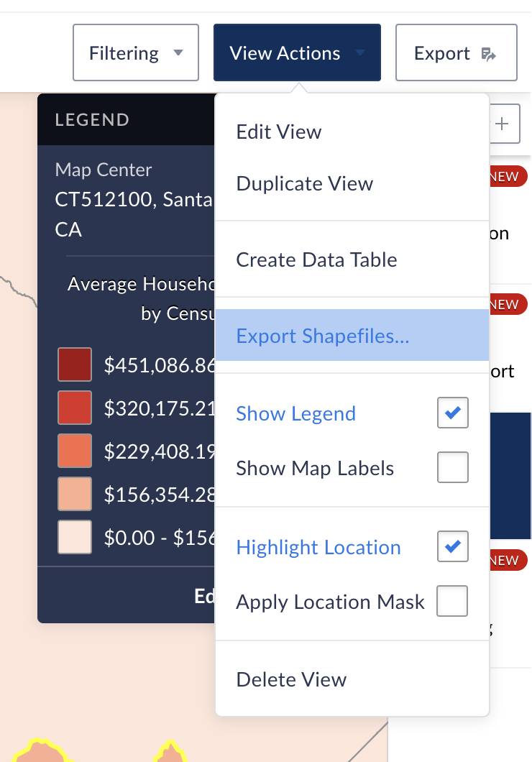This screenshot has height=762, width=532.
Task: Click the Export button
Action: pyautogui.click(x=457, y=52)
